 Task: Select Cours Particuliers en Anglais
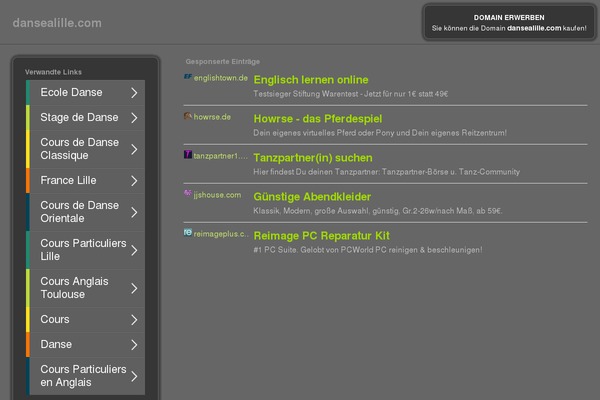[x=85, y=376]
